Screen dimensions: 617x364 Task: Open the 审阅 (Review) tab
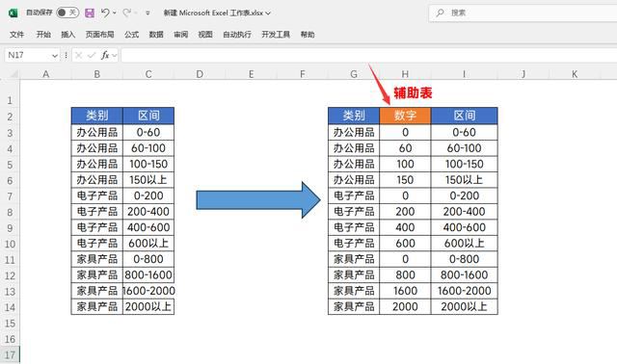(180, 35)
